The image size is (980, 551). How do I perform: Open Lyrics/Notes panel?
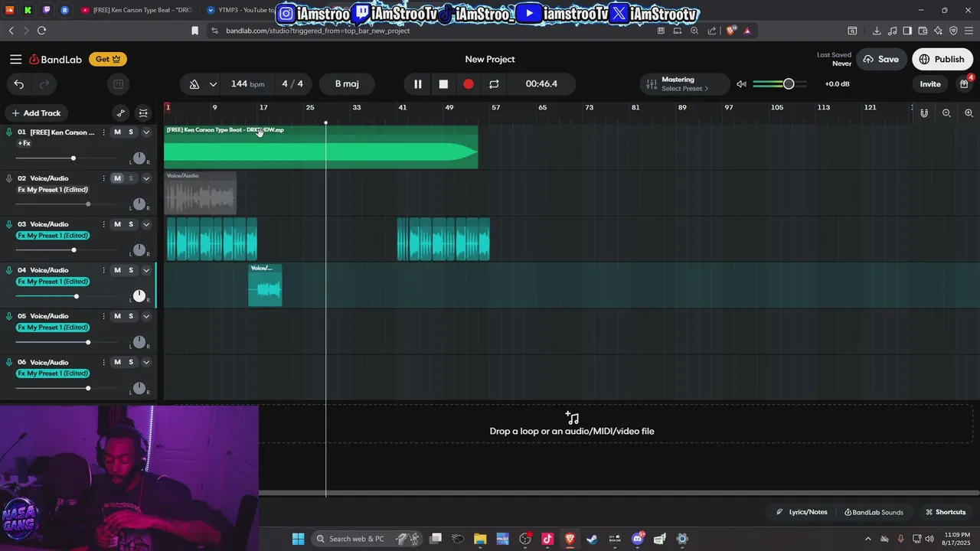pyautogui.click(x=802, y=512)
